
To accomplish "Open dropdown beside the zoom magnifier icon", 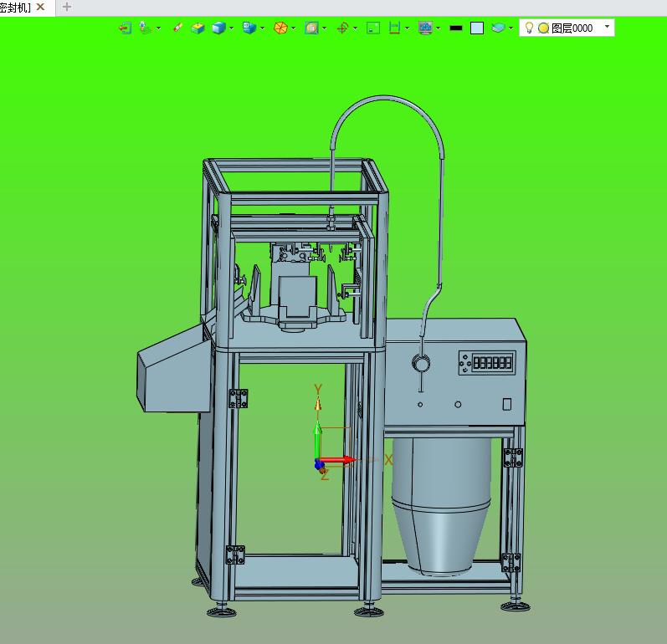I will [325, 28].
